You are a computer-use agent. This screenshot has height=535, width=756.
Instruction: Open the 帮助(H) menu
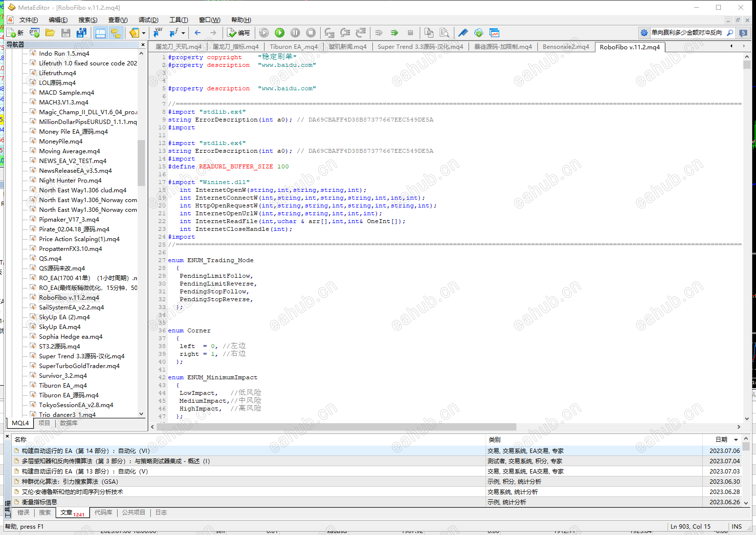[x=241, y=20]
